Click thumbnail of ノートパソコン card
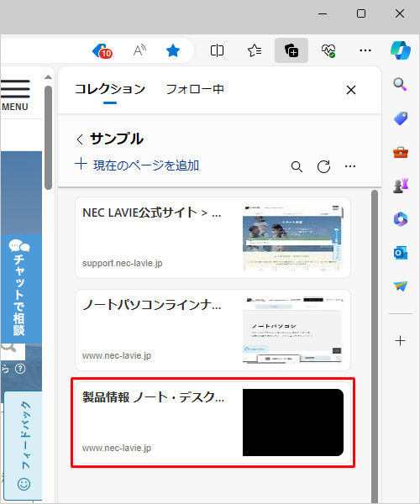The width and height of the screenshot is (420, 504). point(293,330)
